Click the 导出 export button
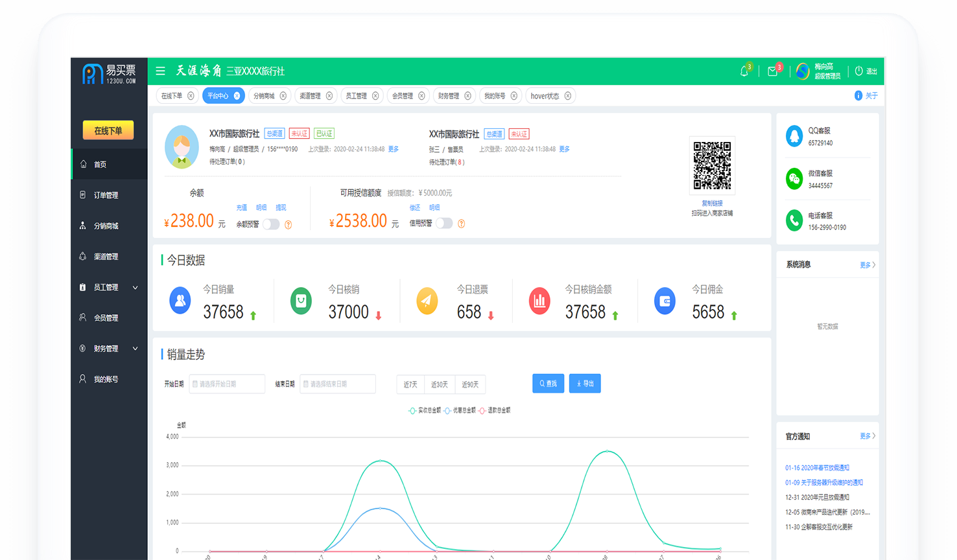The height and width of the screenshot is (560, 957). point(584,383)
